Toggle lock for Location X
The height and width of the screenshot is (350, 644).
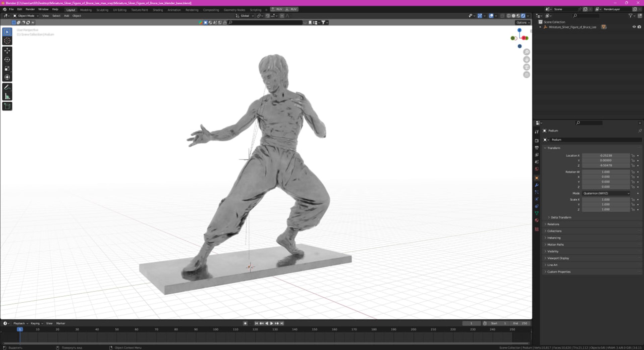click(633, 156)
